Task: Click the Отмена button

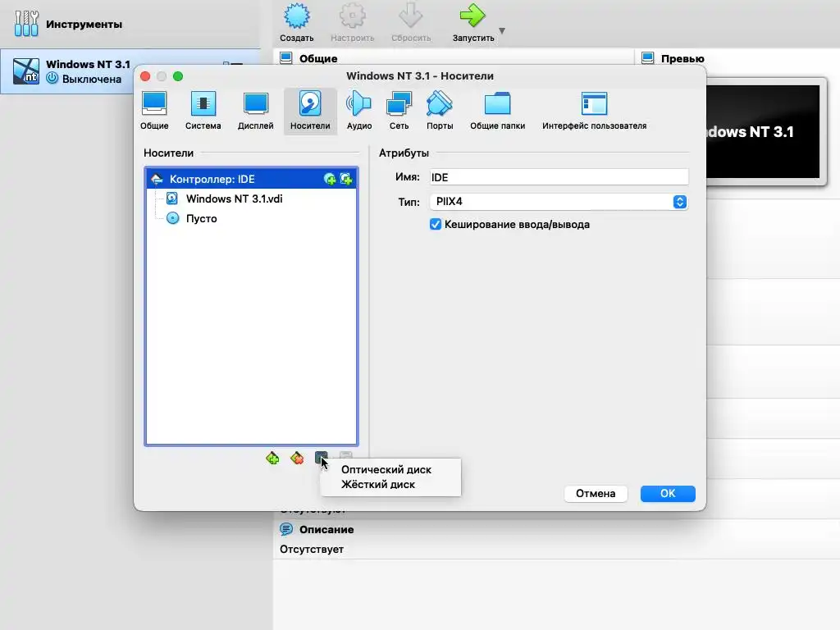Action: coord(596,493)
